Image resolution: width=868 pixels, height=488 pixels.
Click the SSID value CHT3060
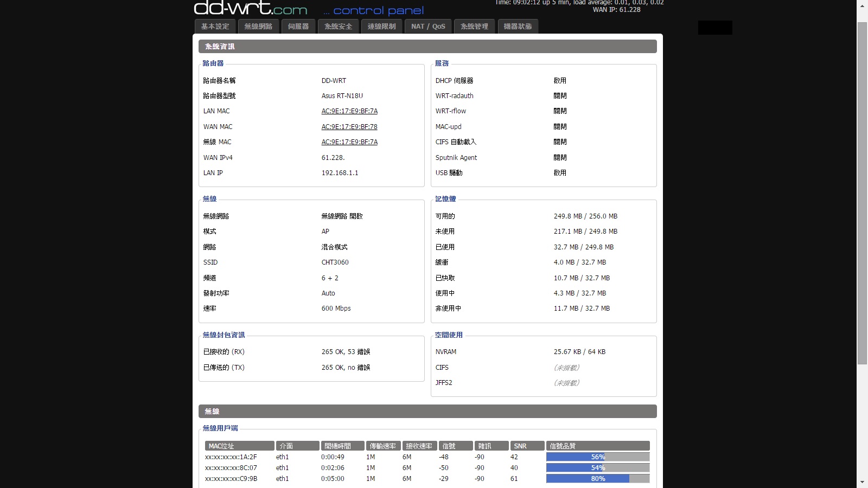point(335,262)
